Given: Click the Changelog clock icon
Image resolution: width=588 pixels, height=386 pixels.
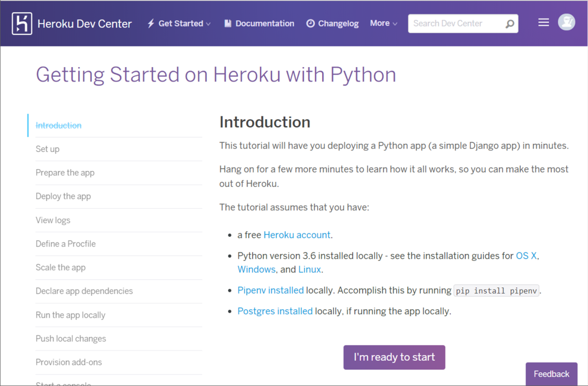Looking at the screenshot, I should pyautogui.click(x=311, y=24).
